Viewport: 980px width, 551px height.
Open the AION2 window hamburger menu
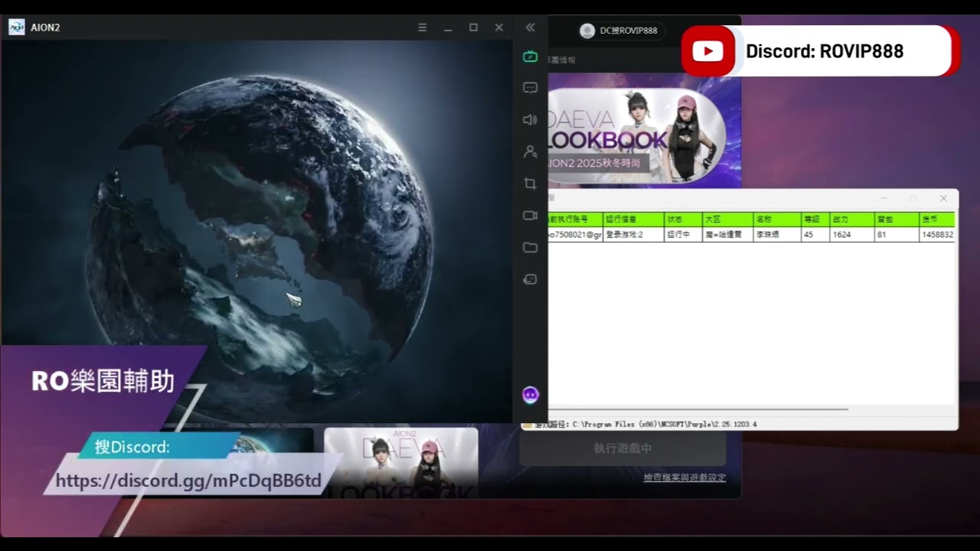(422, 28)
